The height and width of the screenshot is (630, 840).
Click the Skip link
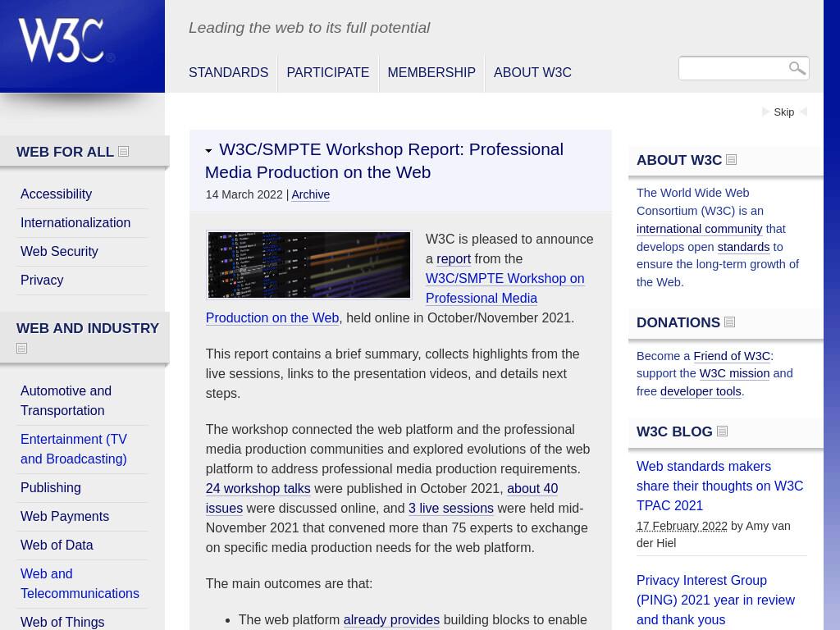(x=783, y=112)
